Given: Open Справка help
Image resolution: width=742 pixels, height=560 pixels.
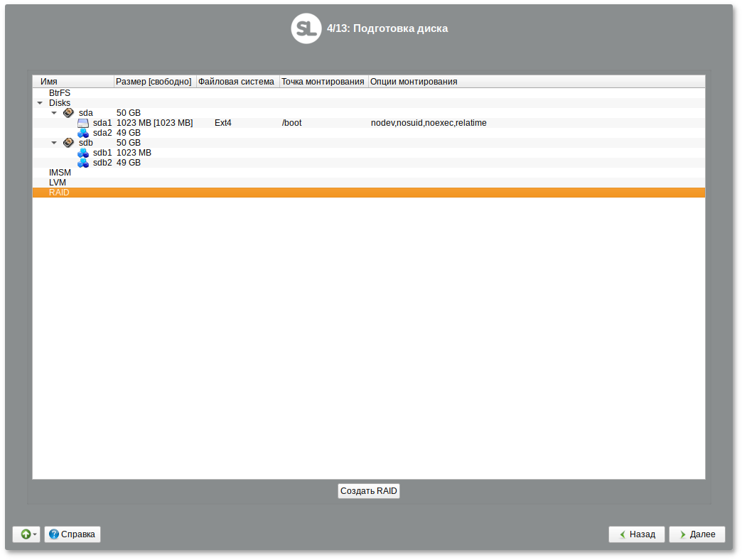Looking at the screenshot, I should [72, 534].
